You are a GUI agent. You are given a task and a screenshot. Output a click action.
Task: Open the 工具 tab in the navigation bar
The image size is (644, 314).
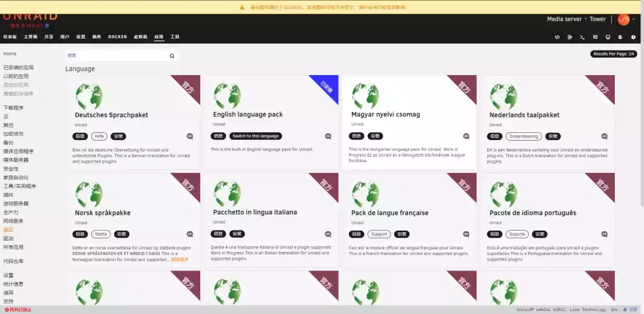pos(175,37)
